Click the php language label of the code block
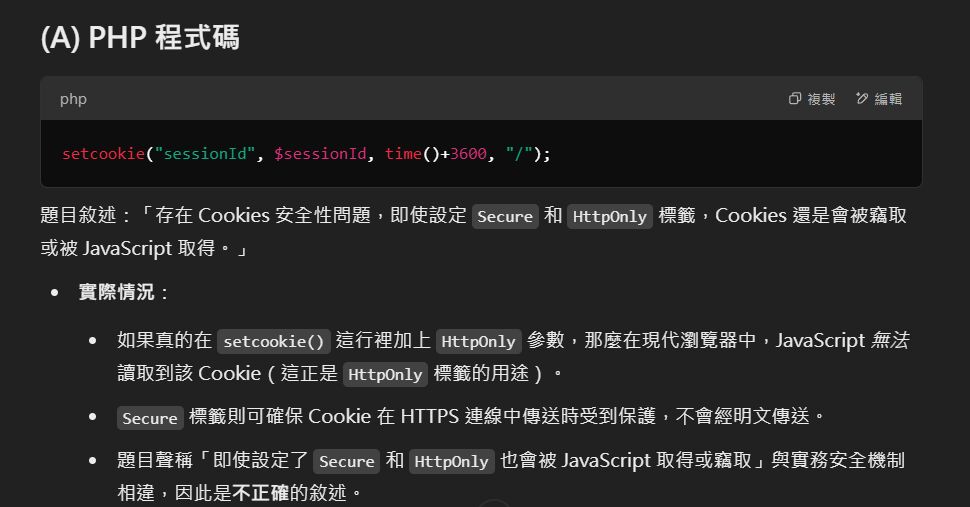970x507 pixels. [73, 99]
